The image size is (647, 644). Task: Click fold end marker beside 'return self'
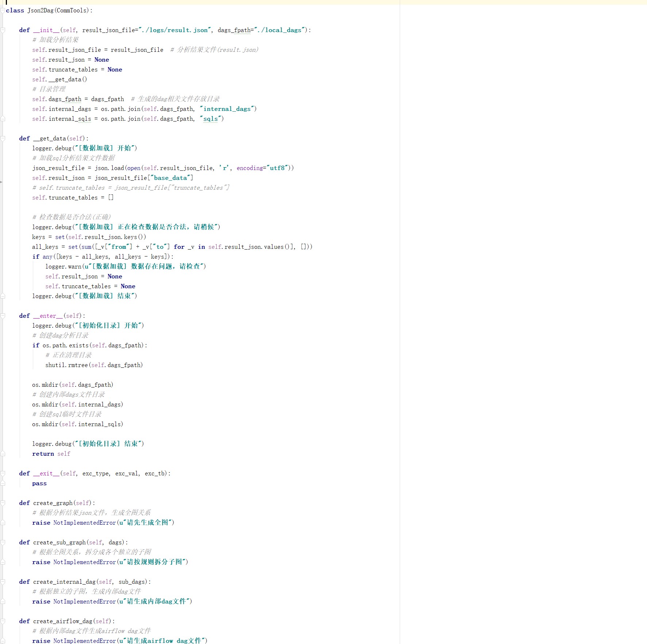tap(3, 454)
